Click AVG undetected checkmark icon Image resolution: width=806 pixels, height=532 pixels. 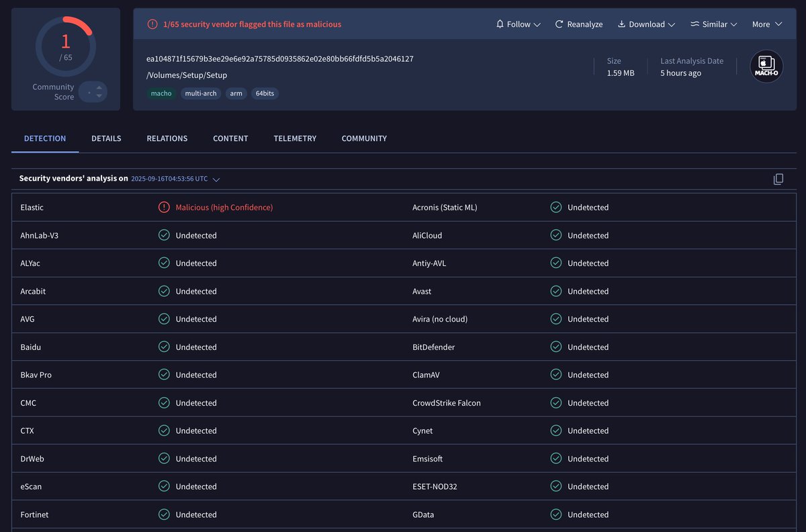coord(164,319)
